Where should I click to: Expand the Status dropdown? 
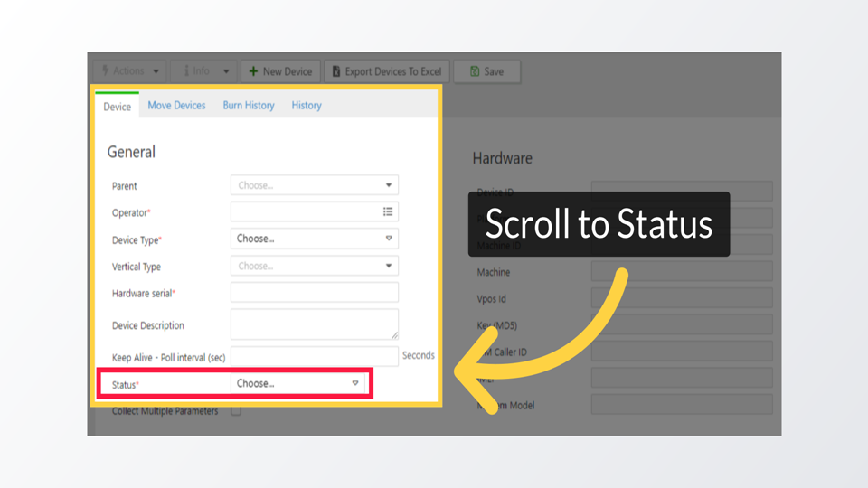coord(297,383)
